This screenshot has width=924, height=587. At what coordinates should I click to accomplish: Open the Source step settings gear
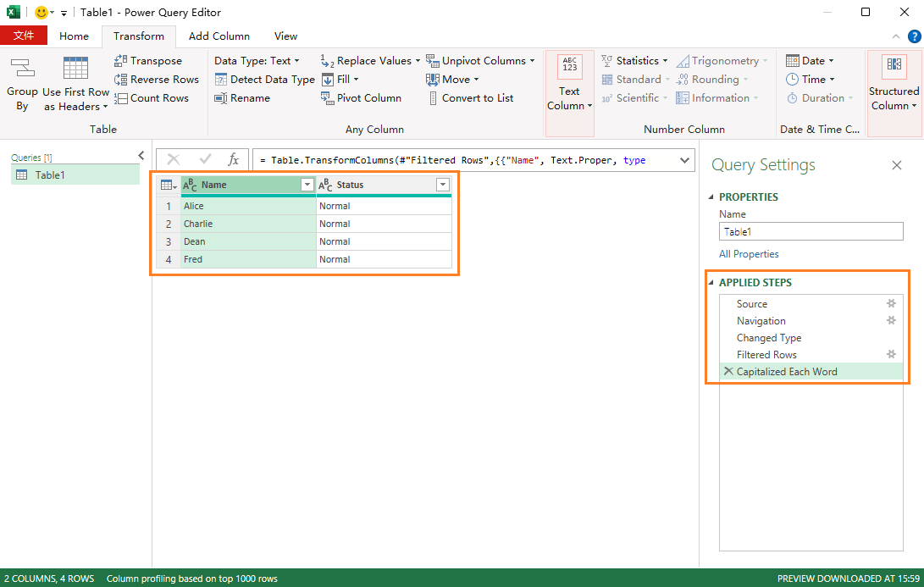pyautogui.click(x=891, y=303)
